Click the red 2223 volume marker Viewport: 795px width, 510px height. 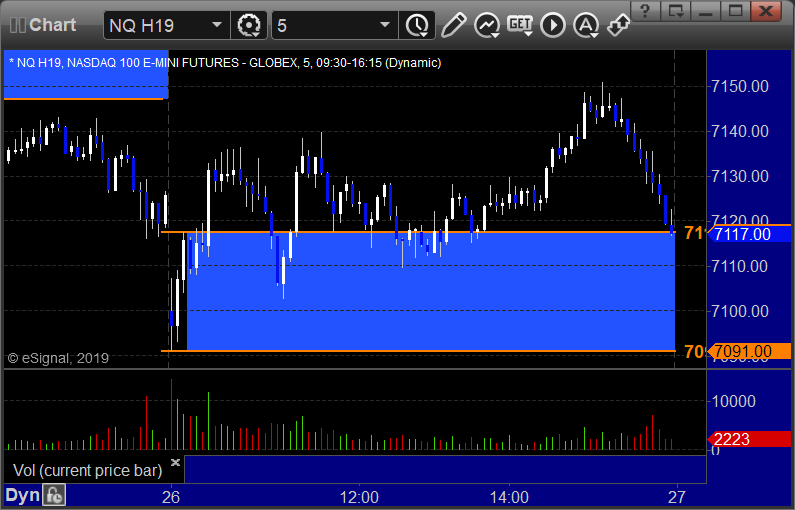click(749, 439)
